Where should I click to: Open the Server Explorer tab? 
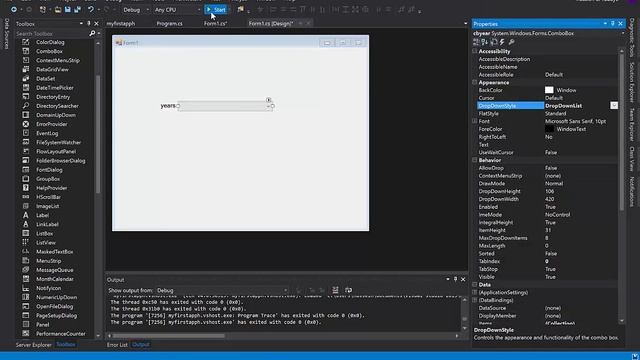33,345
